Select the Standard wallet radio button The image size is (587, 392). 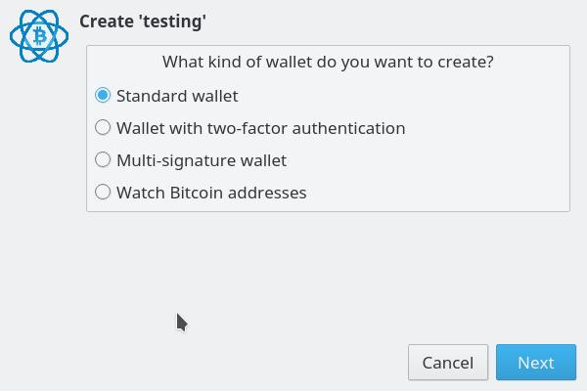tap(103, 96)
